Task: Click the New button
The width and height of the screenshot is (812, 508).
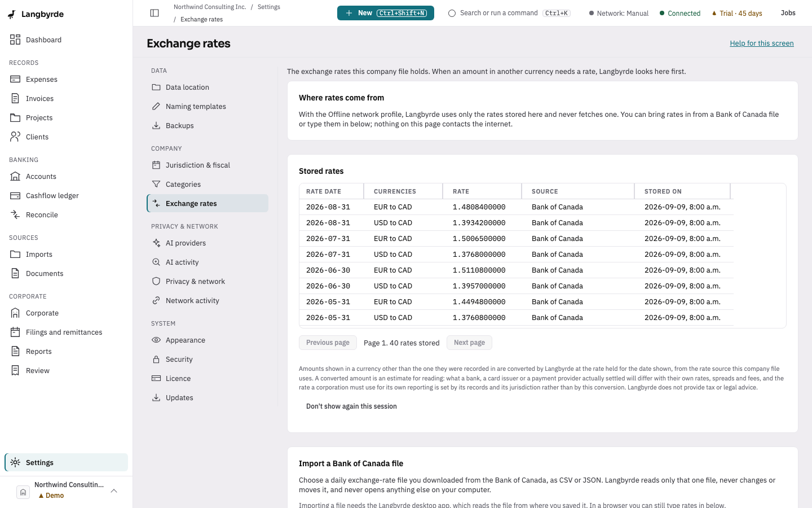Action: 386,13
